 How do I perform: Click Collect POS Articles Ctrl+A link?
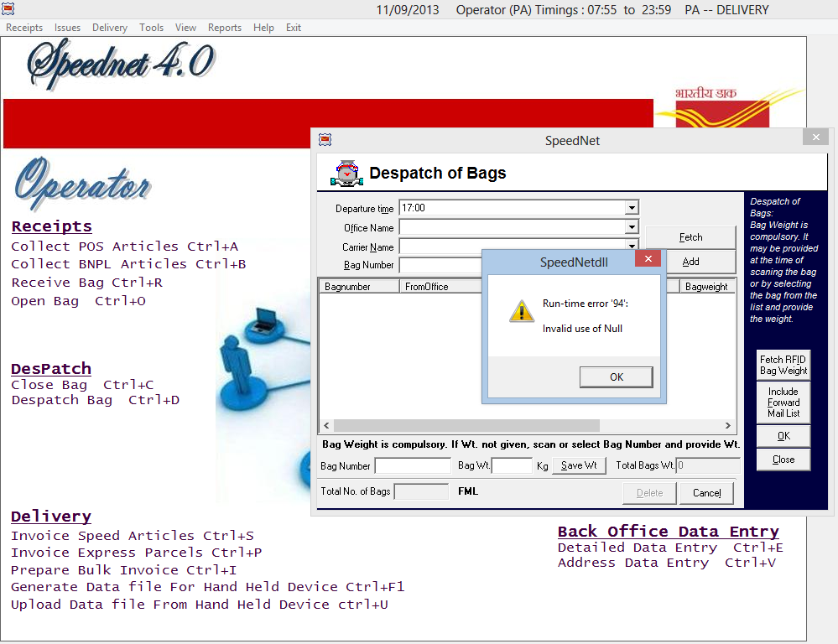[x=124, y=247]
